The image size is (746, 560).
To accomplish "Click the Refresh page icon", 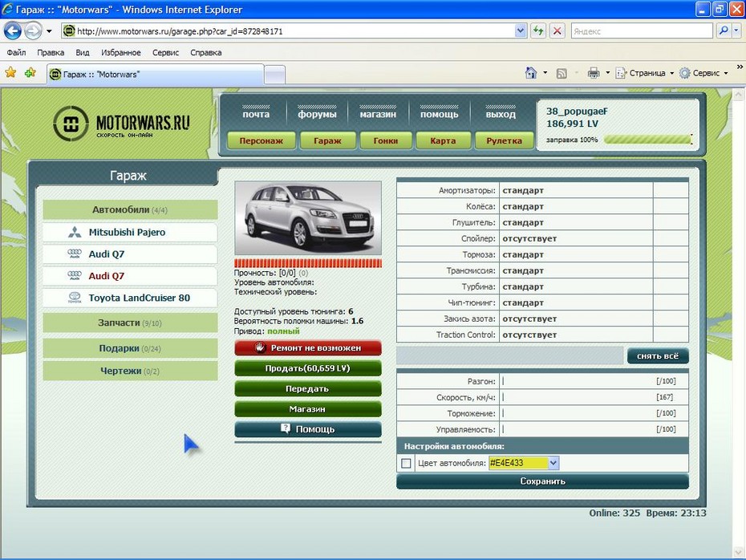I will point(538,31).
